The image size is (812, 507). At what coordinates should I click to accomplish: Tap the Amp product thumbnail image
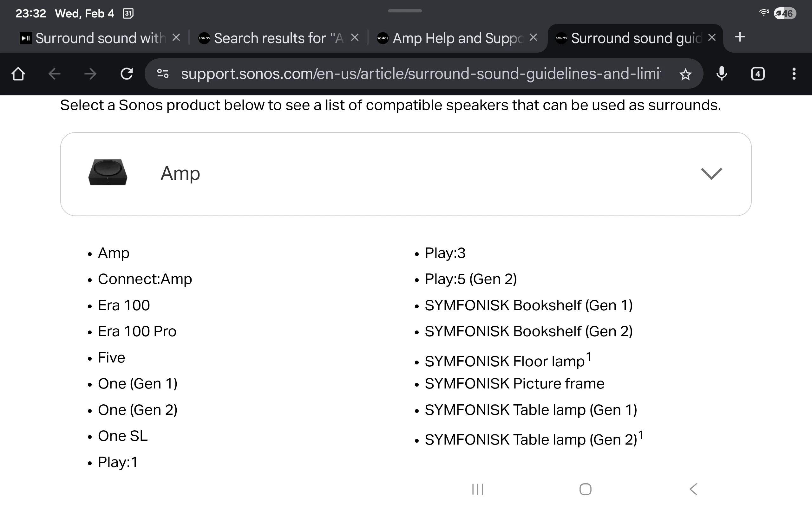click(108, 172)
